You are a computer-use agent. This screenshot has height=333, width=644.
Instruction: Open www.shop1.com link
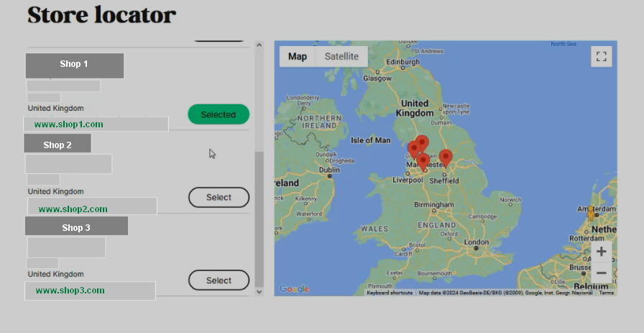(68, 124)
